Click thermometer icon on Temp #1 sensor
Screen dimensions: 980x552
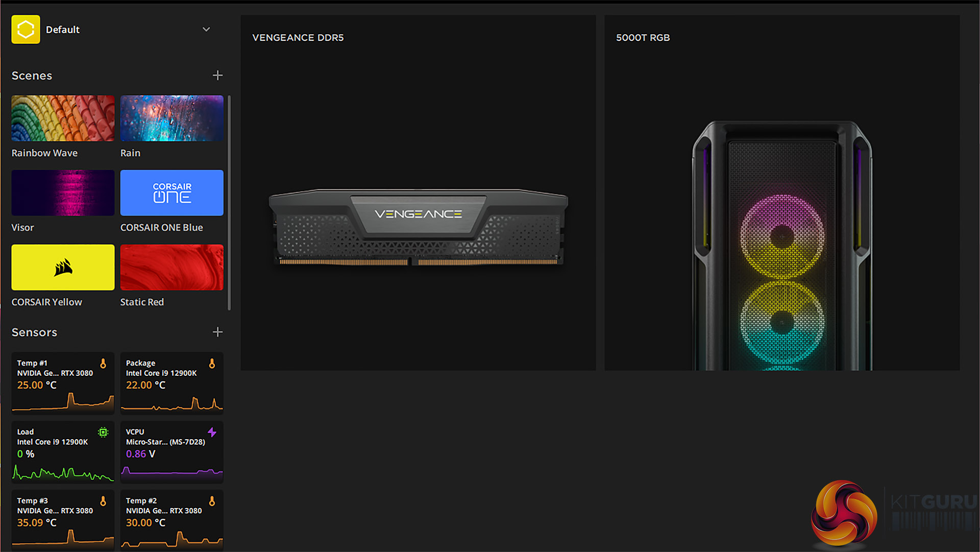point(103,364)
